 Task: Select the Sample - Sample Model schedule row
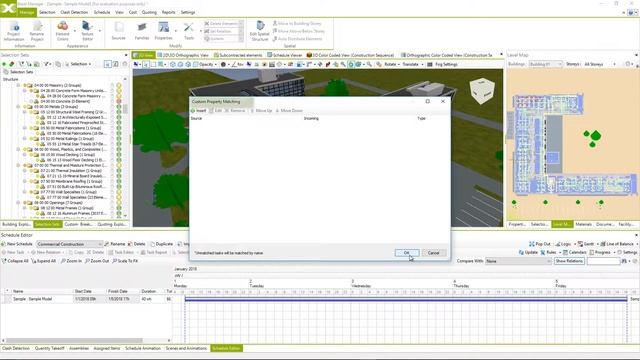(x=87, y=299)
